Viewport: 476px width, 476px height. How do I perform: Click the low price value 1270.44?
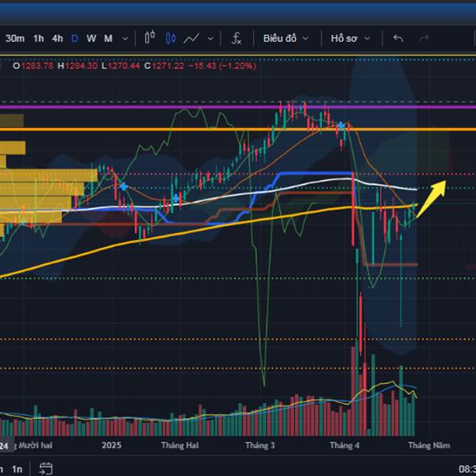pyautogui.click(x=124, y=66)
